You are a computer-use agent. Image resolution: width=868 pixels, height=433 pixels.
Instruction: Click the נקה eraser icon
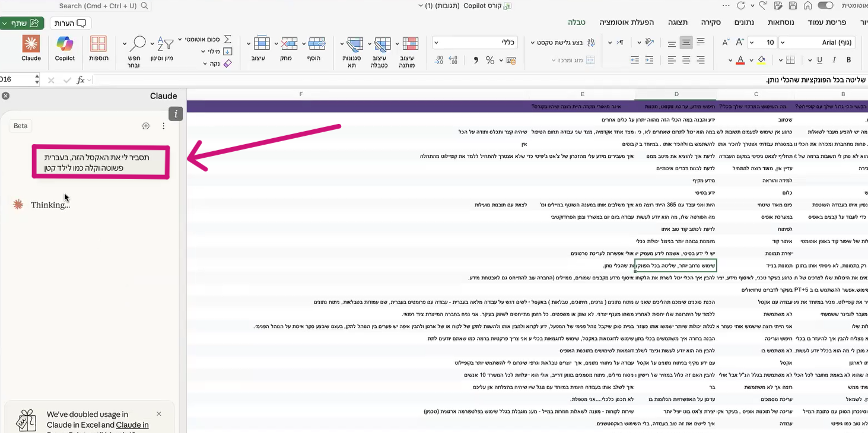coord(227,63)
